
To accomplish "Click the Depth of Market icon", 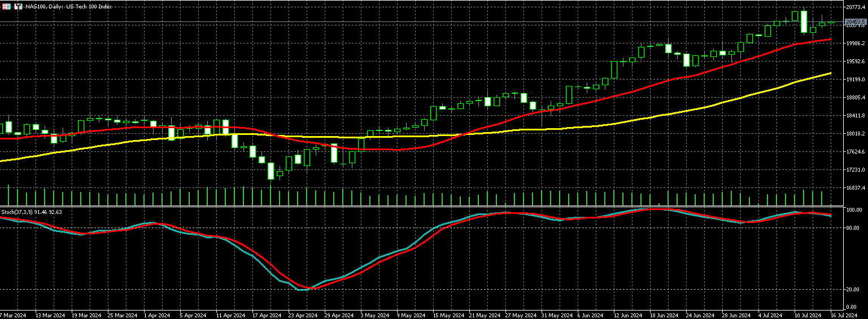I will click(x=18, y=6).
